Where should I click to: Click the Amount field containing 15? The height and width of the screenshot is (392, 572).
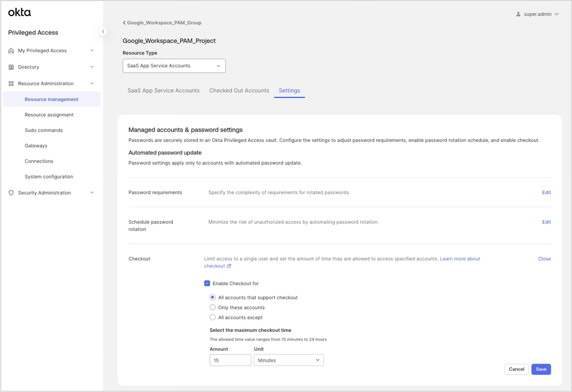pyautogui.click(x=230, y=360)
